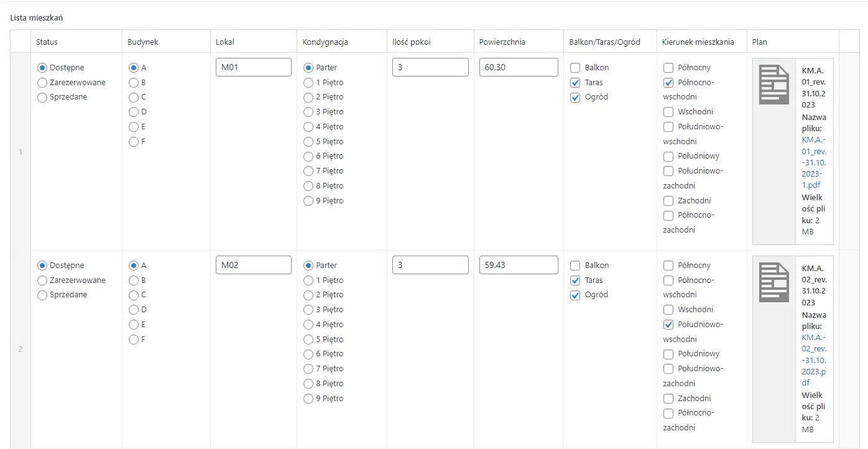Tick Zachodni direction in row 2
868x449 pixels.
(x=668, y=399)
